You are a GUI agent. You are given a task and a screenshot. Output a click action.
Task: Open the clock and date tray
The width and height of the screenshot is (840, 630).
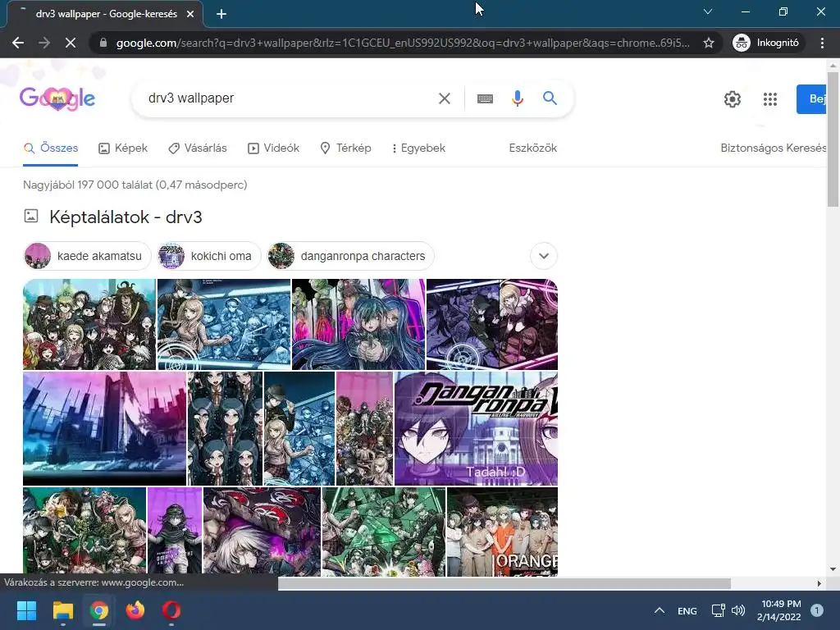781,610
